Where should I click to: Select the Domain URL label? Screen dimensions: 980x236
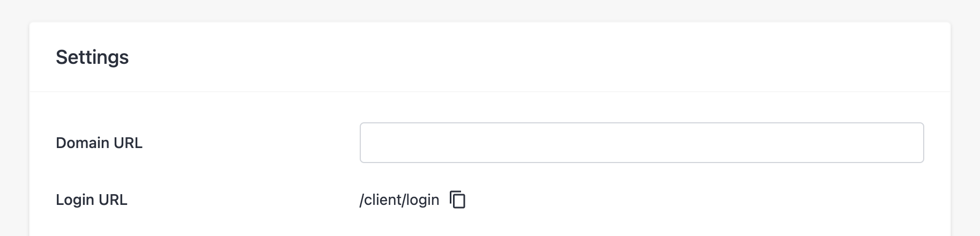point(99,143)
